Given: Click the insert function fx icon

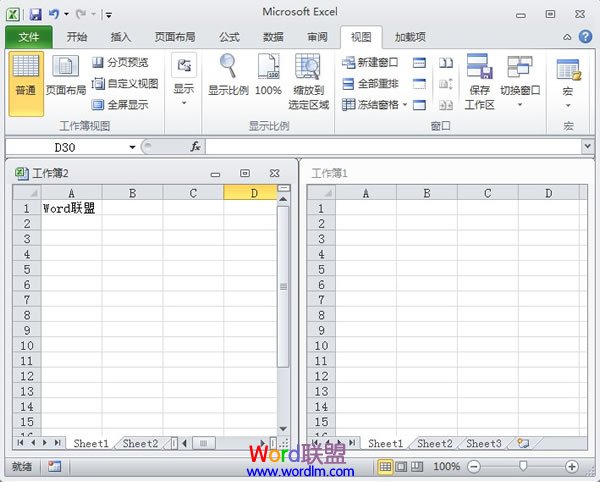Looking at the screenshot, I should tap(195, 147).
